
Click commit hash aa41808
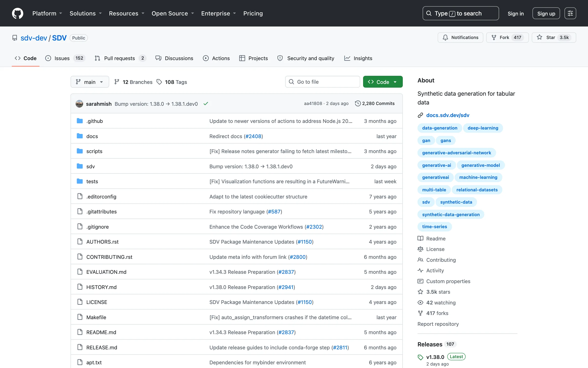[313, 104]
